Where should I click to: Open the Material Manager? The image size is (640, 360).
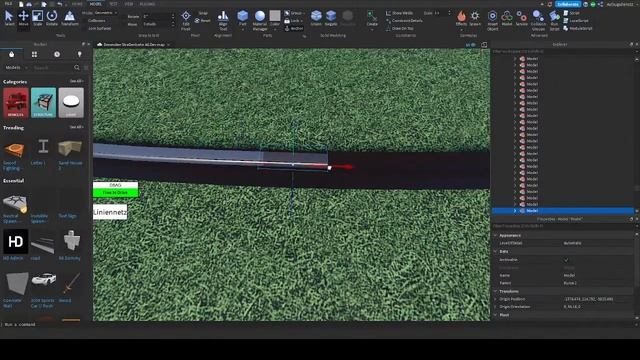tap(260, 20)
